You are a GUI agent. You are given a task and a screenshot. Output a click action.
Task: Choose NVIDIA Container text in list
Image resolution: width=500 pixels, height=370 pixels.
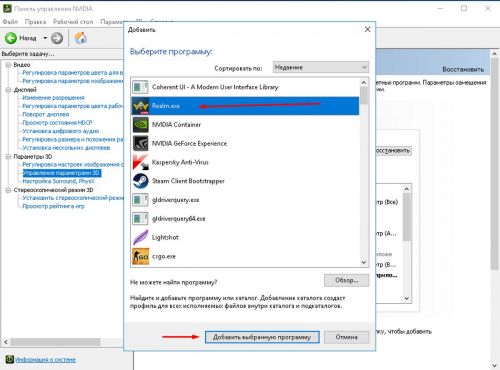176,125
